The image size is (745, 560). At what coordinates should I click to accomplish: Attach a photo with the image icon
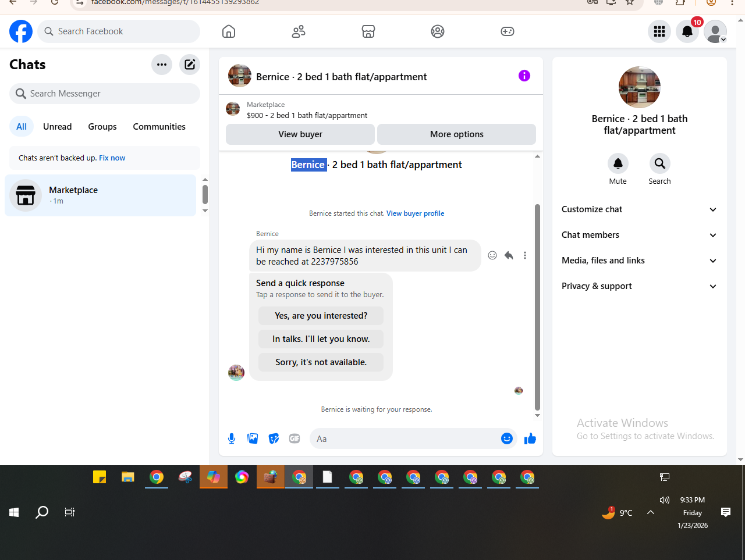pyautogui.click(x=253, y=438)
